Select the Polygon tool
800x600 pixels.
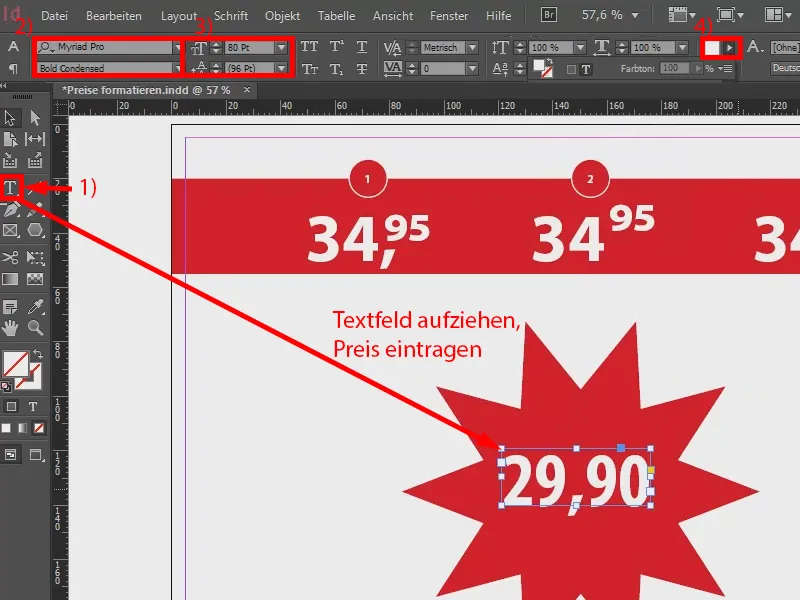coord(35,231)
